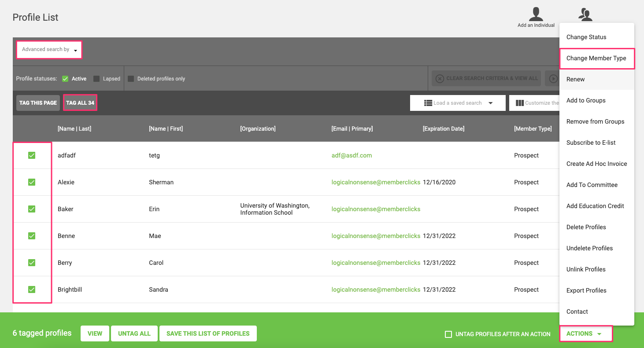Collapse the Actions dropdown menu
Image resolution: width=644 pixels, height=348 pixels.
586,334
